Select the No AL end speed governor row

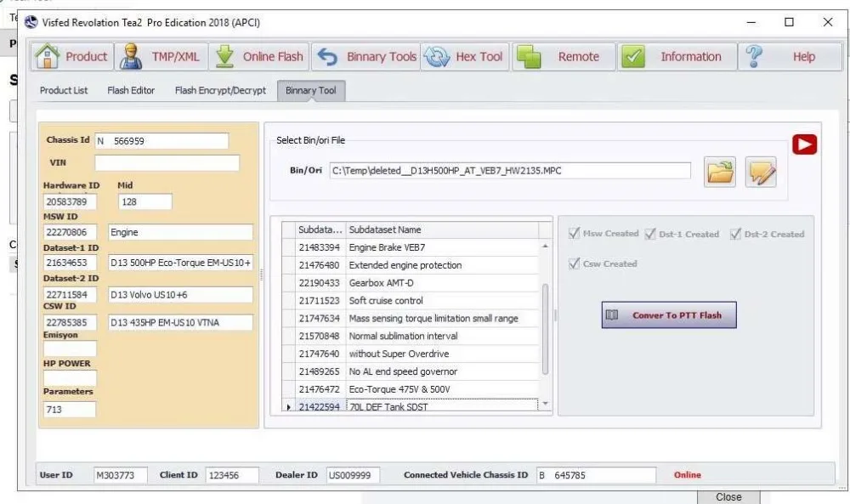[410, 371]
